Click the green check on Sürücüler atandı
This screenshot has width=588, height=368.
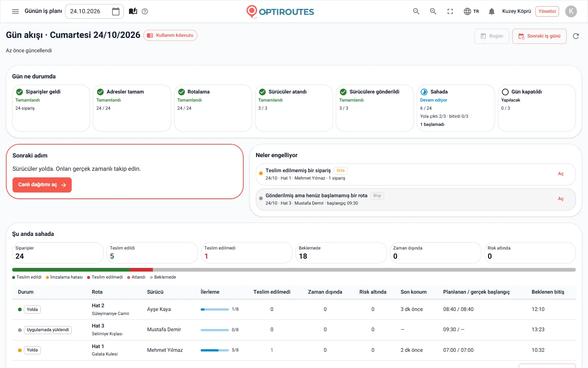click(262, 92)
